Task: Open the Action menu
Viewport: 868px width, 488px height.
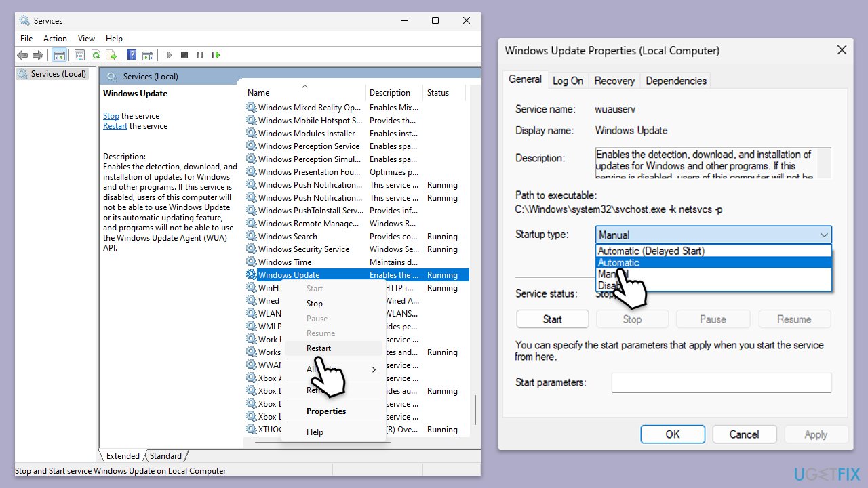Action: [55, 39]
